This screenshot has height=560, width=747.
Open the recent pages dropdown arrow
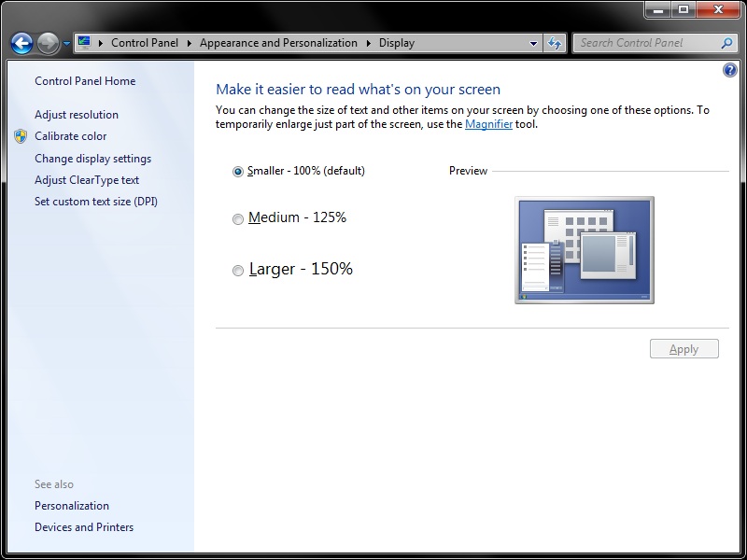(x=66, y=43)
